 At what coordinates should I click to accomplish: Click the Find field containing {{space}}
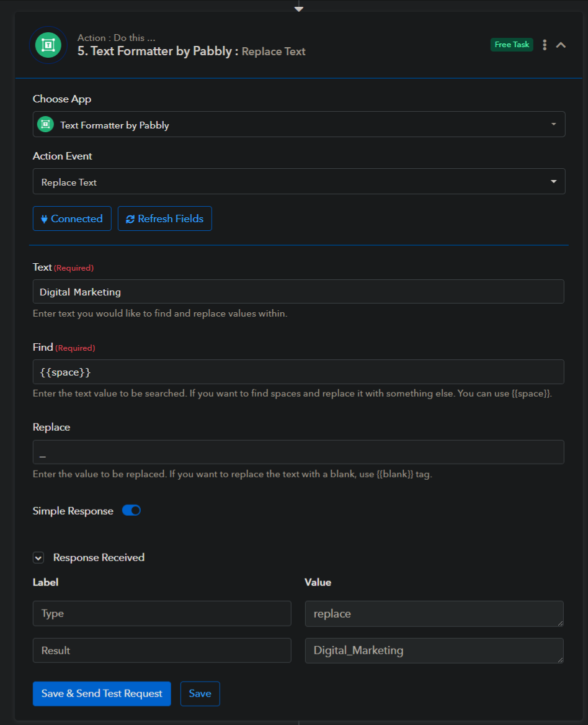point(298,372)
